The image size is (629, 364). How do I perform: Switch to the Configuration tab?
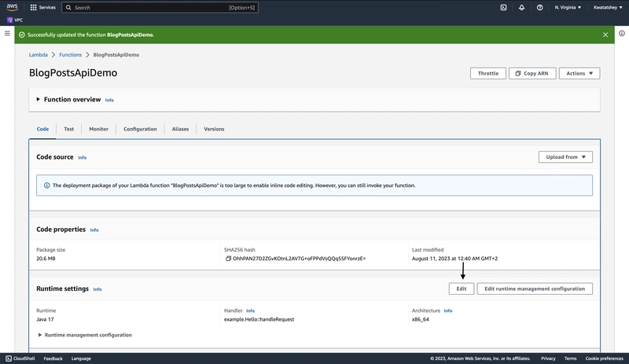point(140,129)
